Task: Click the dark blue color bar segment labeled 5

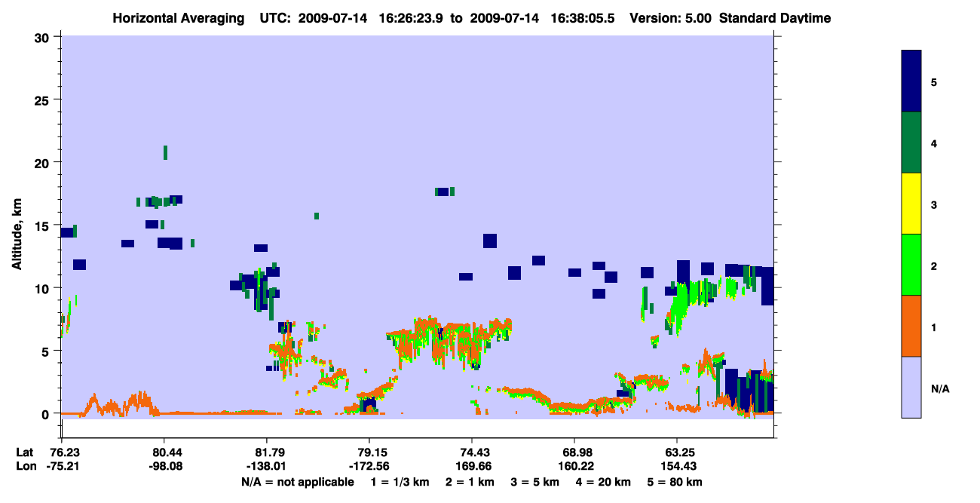Action: click(x=911, y=81)
